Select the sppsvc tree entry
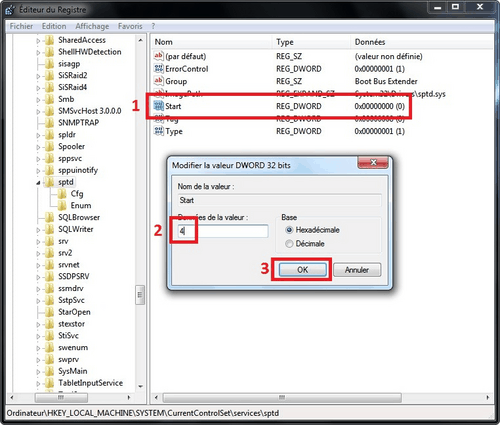The width and height of the screenshot is (500, 425). click(70, 158)
